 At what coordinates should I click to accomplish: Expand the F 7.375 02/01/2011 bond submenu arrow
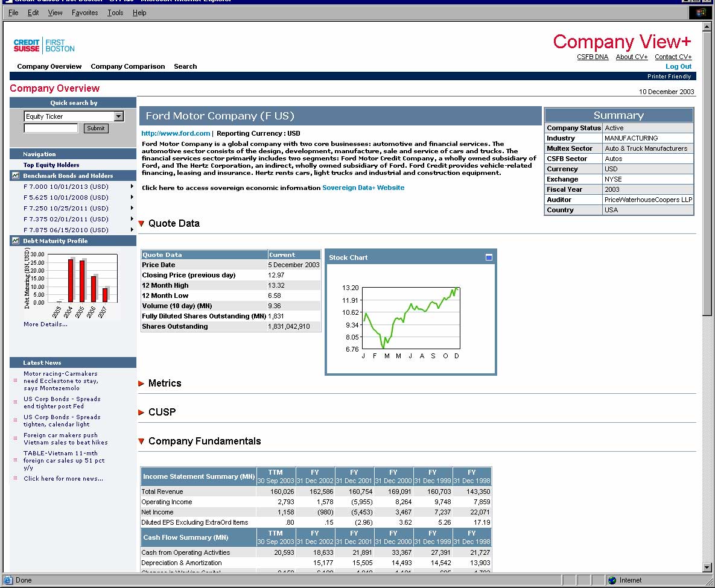tap(132, 219)
